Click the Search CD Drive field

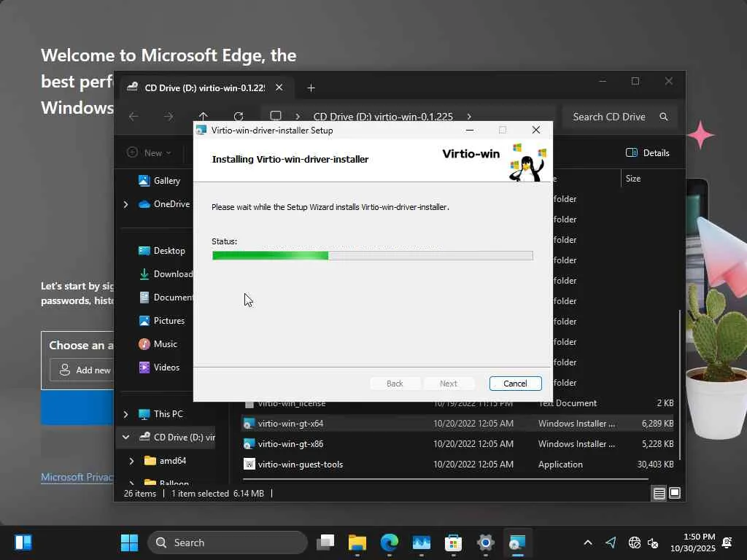pyautogui.click(x=619, y=117)
